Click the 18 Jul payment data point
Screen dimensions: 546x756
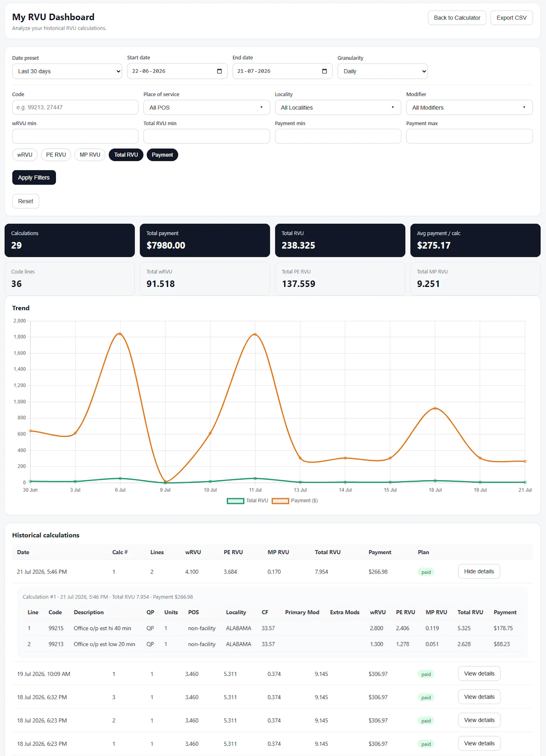pos(435,408)
